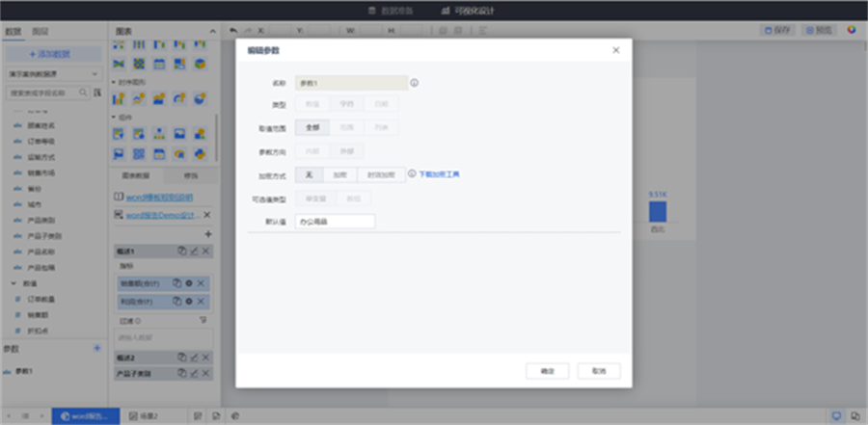Click the info icon next to the name field
The height and width of the screenshot is (425, 868).
[414, 83]
